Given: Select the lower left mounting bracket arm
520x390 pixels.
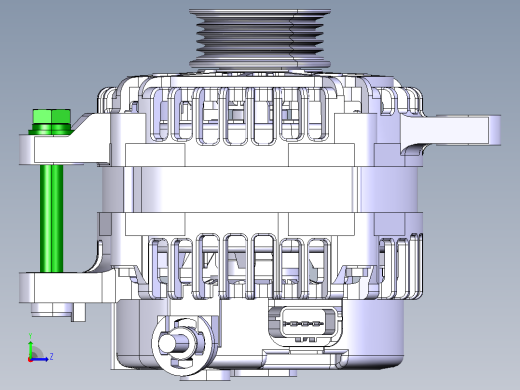Looking at the screenshot, I should click(x=67, y=287).
